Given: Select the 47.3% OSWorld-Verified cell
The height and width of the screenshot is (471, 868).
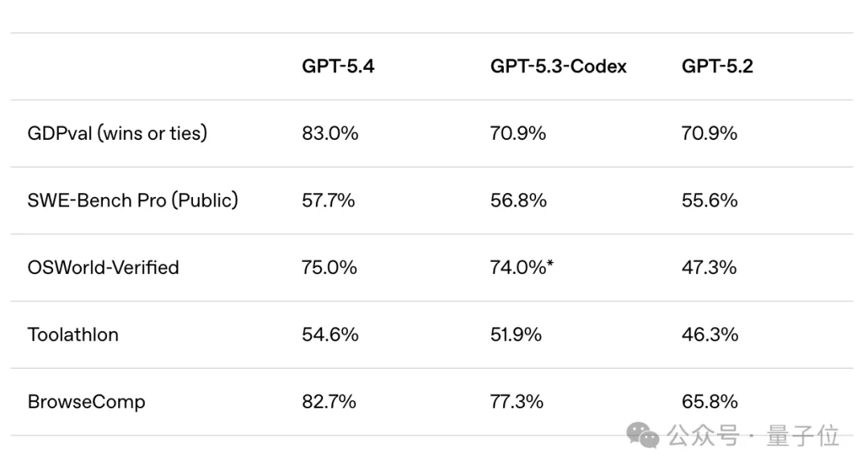Looking at the screenshot, I should [x=709, y=267].
